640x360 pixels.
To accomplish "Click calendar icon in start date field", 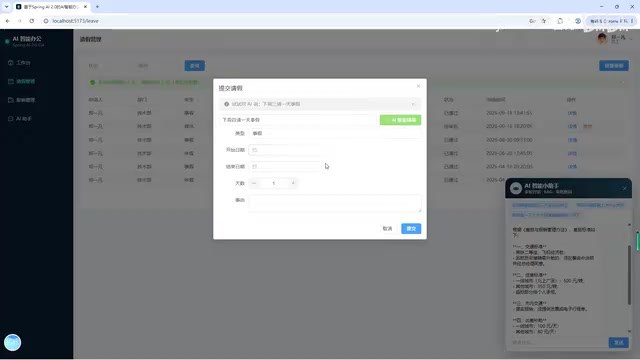I will click(255, 150).
